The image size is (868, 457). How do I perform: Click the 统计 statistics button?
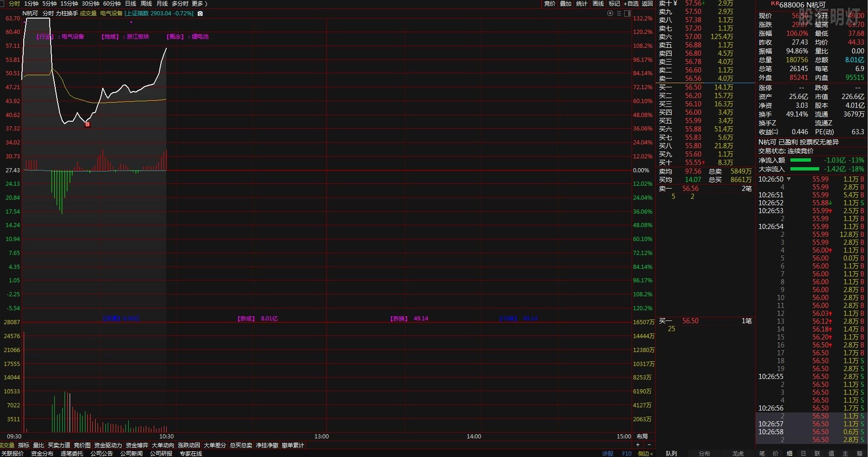click(582, 3)
